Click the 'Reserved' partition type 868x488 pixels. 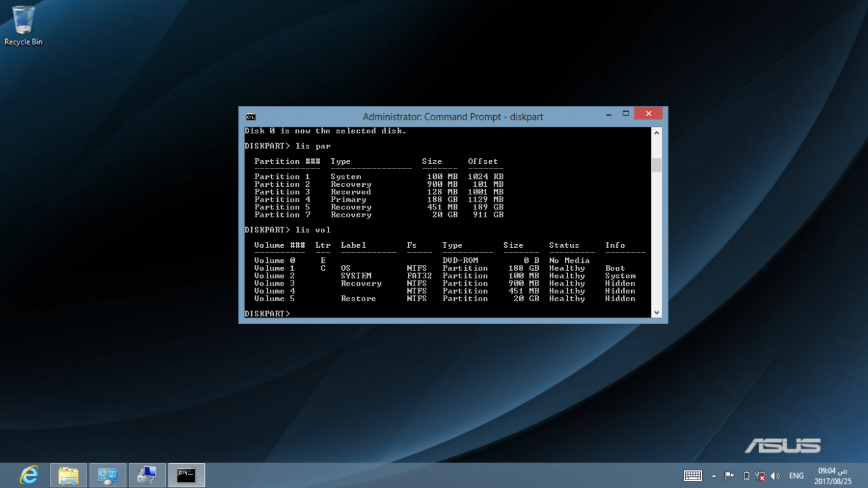pyautogui.click(x=351, y=192)
